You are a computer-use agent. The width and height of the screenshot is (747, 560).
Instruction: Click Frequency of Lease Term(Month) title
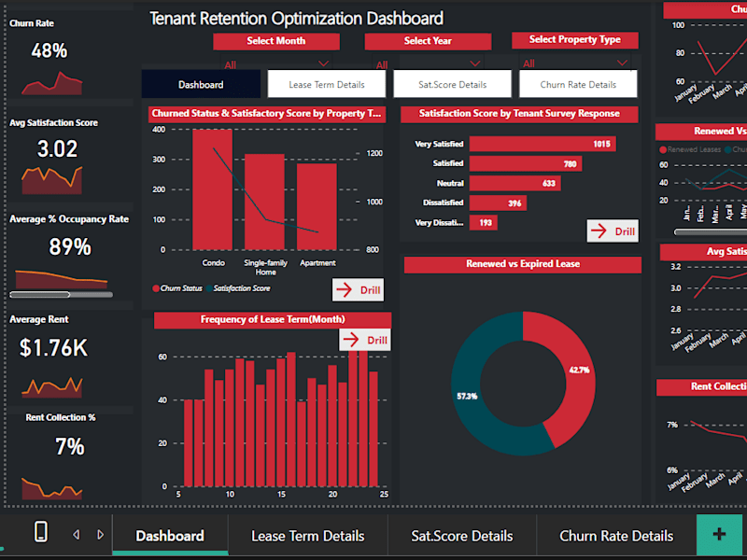tap(273, 319)
